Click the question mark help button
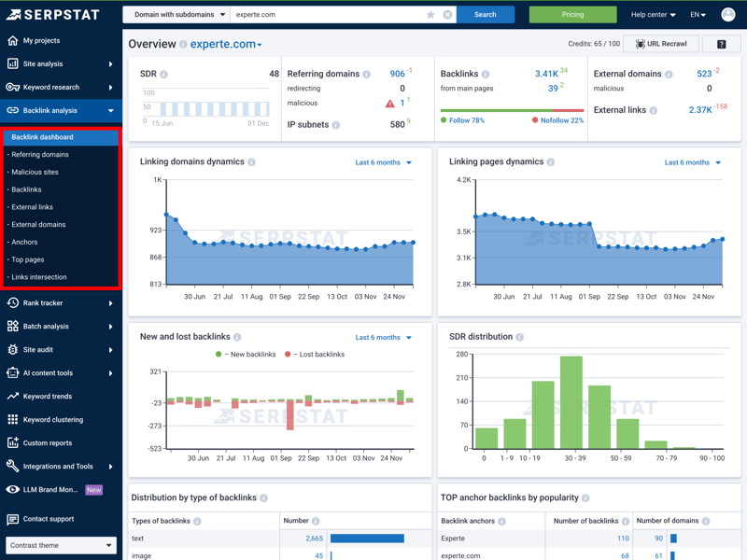This screenshot has width=747, height=560. (x=721, y=44)
